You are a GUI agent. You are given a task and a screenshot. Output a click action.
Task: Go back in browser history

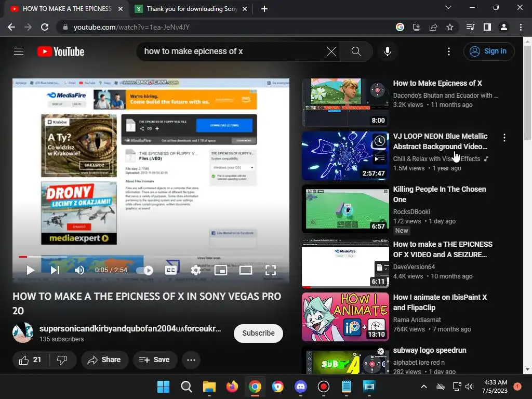[11, 27]
